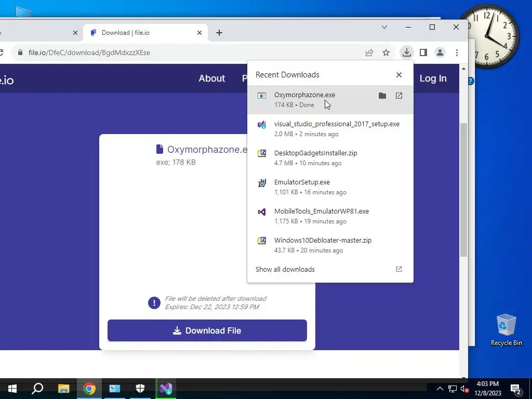This screenshot has width=532, height=399.
Task: Click the Oxymorphazone.exe file icon
Action: pos(262,96)
